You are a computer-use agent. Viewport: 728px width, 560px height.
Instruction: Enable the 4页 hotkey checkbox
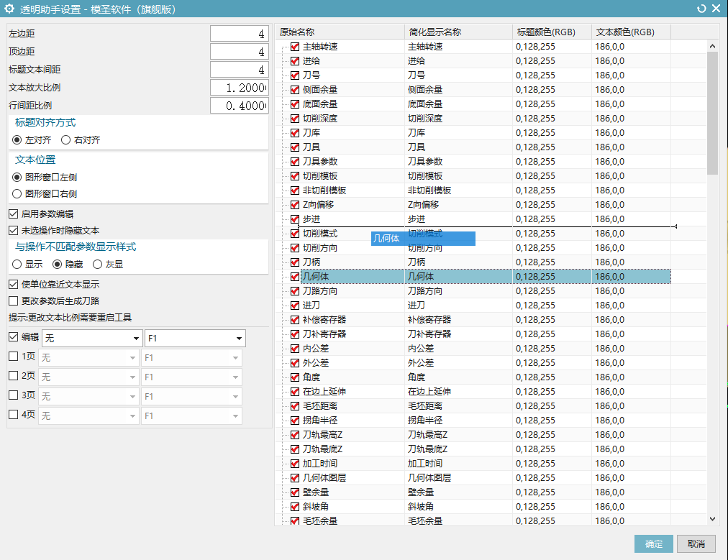click(x=14, y=414)
